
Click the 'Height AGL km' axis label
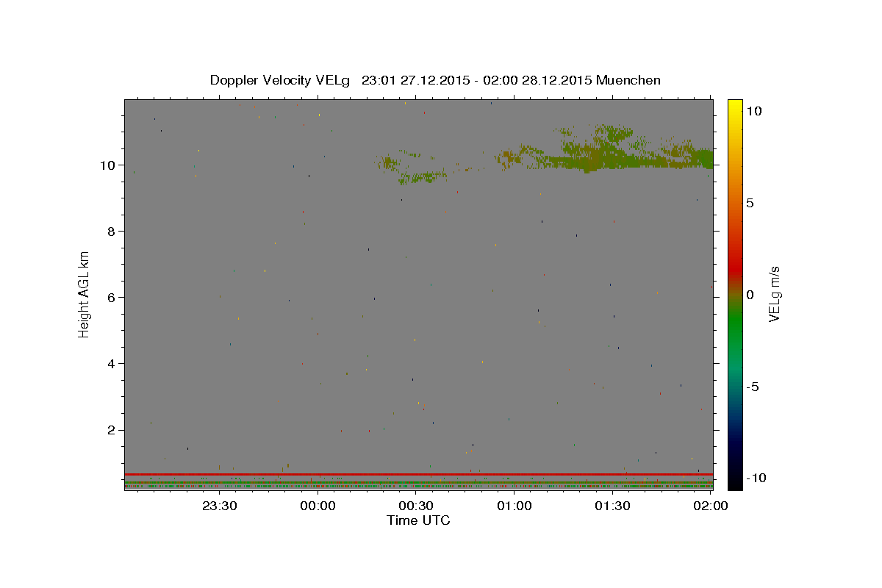point(85,294)
